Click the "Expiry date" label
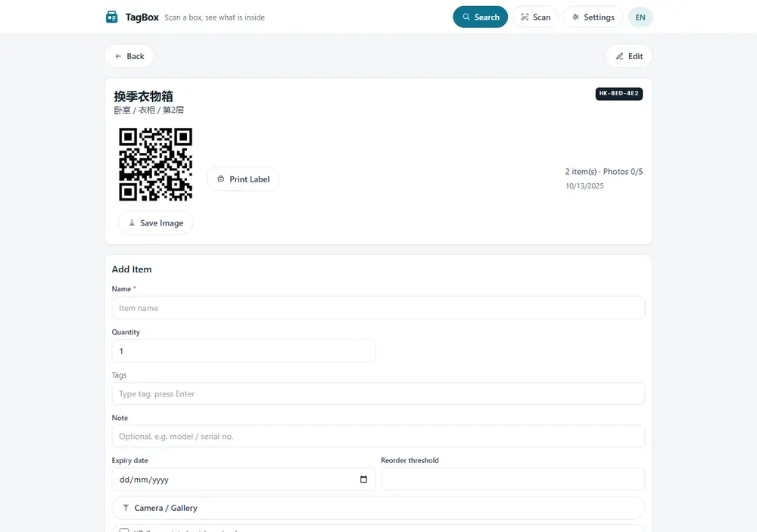Viewport: 757px width, 532px height. pos(130,461)
